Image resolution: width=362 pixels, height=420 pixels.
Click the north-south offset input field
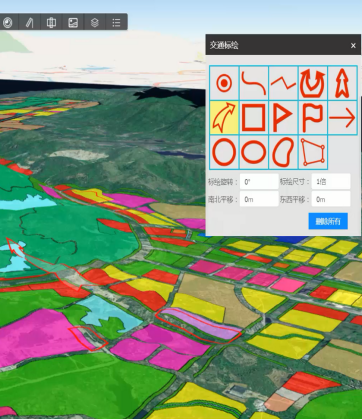pyautogui.click(x=259, y=199)
